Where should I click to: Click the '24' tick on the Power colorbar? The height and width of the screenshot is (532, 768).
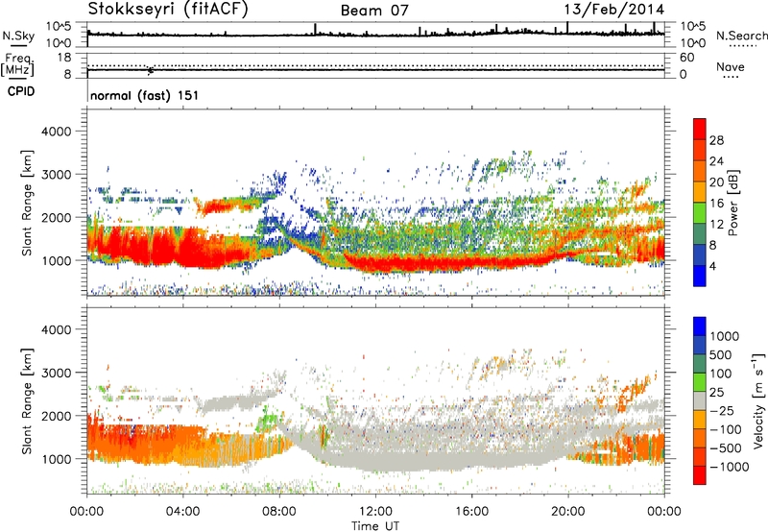pyautogui.click(x=716, y=161)
